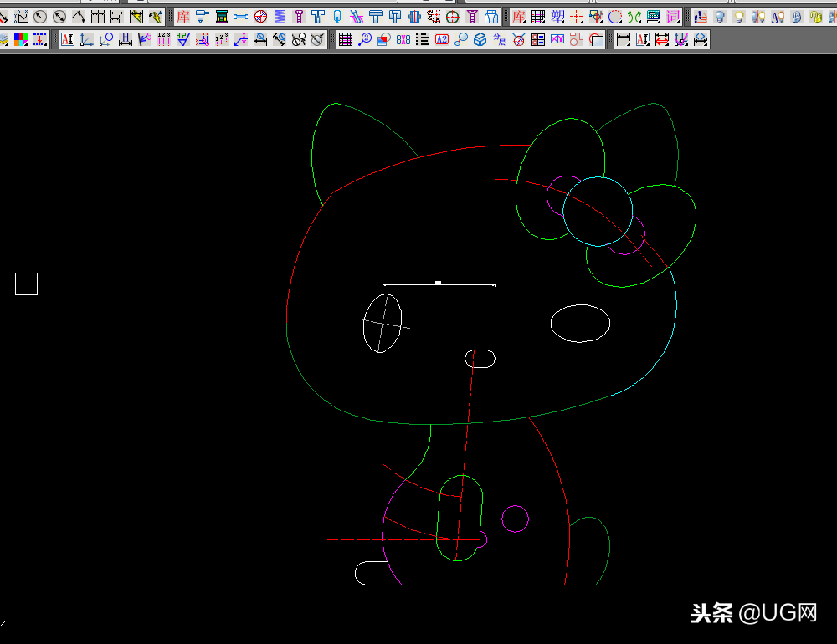
Task: Select the diameter dimension tool
Action: [59, 17]
